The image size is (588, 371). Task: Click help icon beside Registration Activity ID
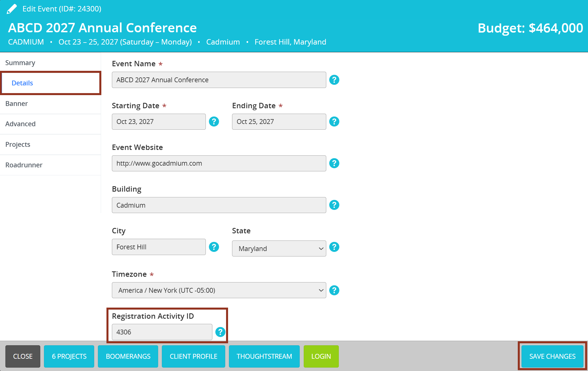(x=220, y=332)
